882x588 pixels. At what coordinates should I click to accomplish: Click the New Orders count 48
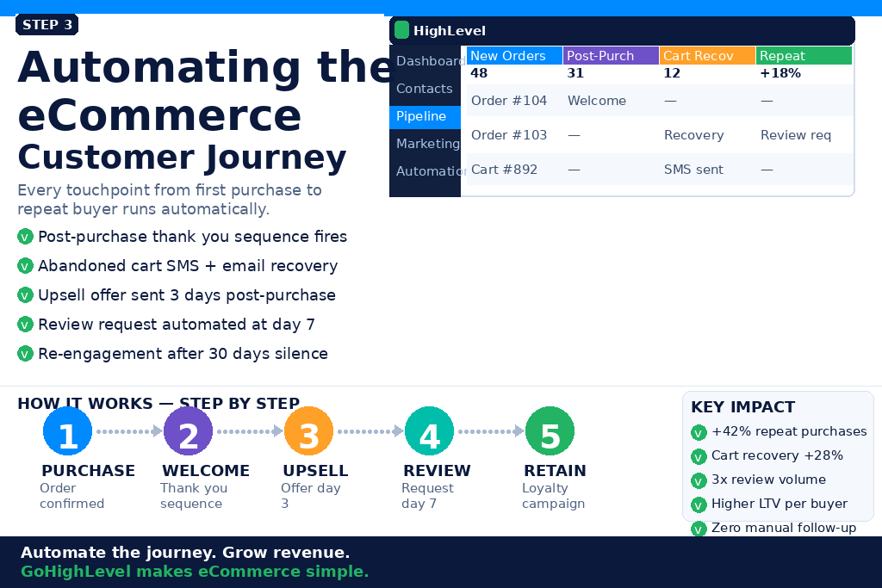479,73
